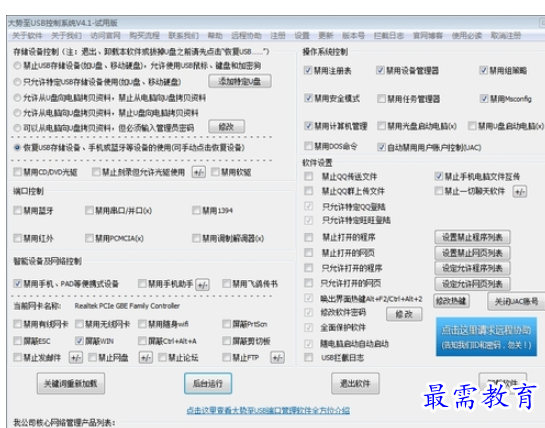Click +/- button next to 禁止发邮件
Image resolution: width=545 pixels, height=428 pixels.
tap(76, 357)
